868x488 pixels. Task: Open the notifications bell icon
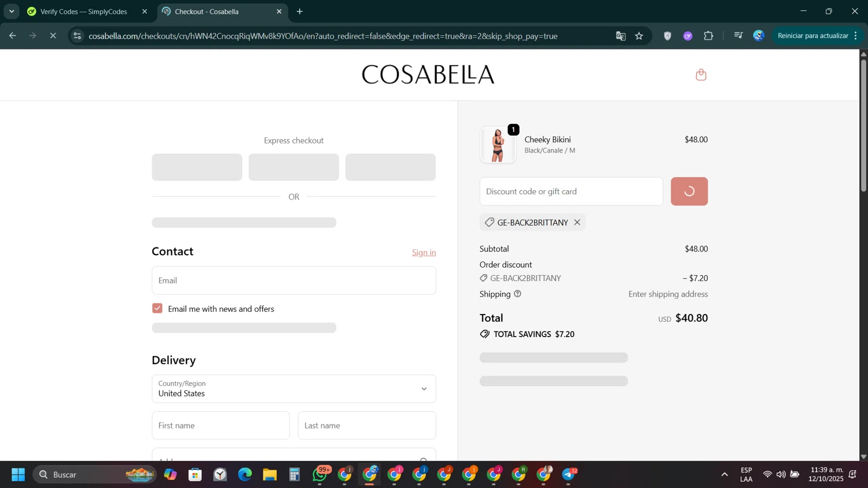(852, 475)
